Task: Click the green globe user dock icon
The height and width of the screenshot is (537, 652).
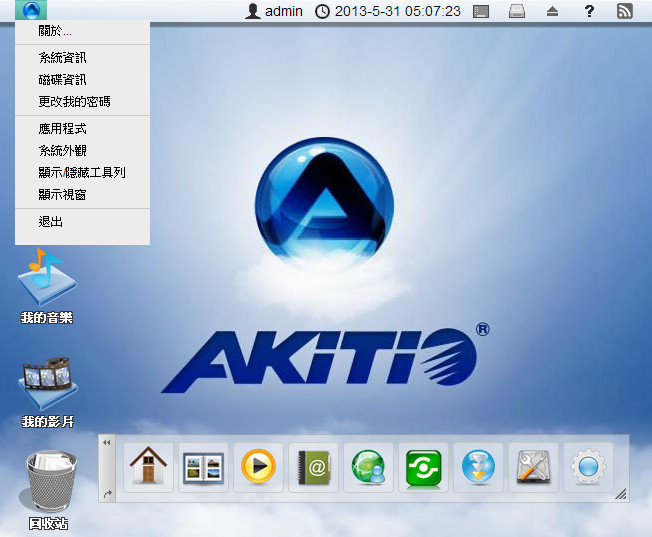Action: pos(368,467)
